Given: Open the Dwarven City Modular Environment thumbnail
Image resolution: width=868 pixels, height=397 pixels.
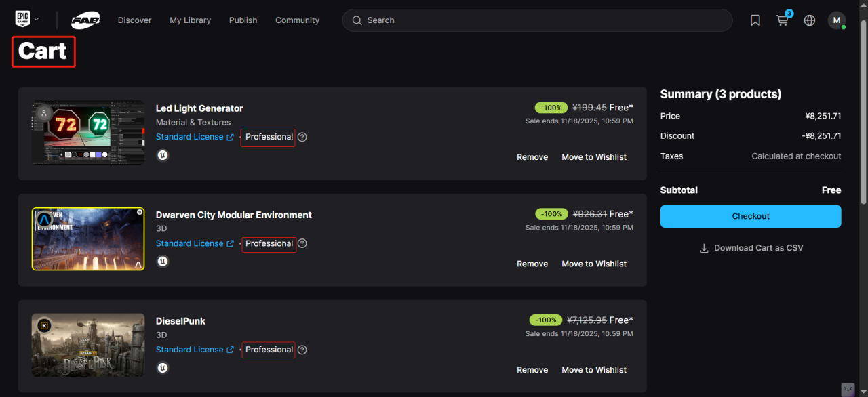Looking at the screenshot, I should pyautogui.click(x=88, y=239).
